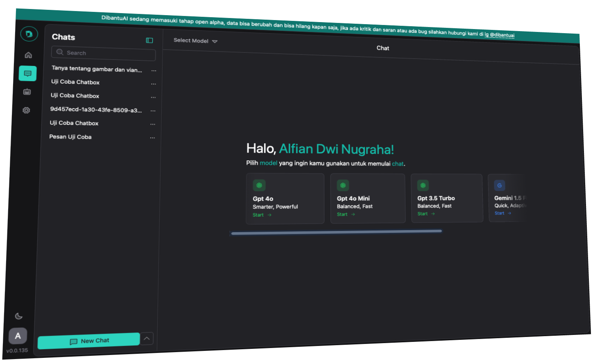Open the Home page icon

click(28, 55)
